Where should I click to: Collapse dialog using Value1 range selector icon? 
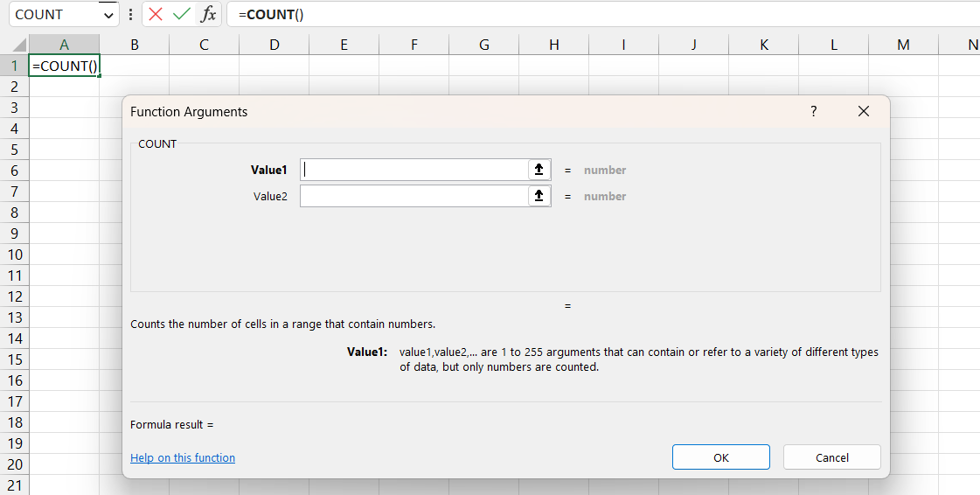(539, 170)
